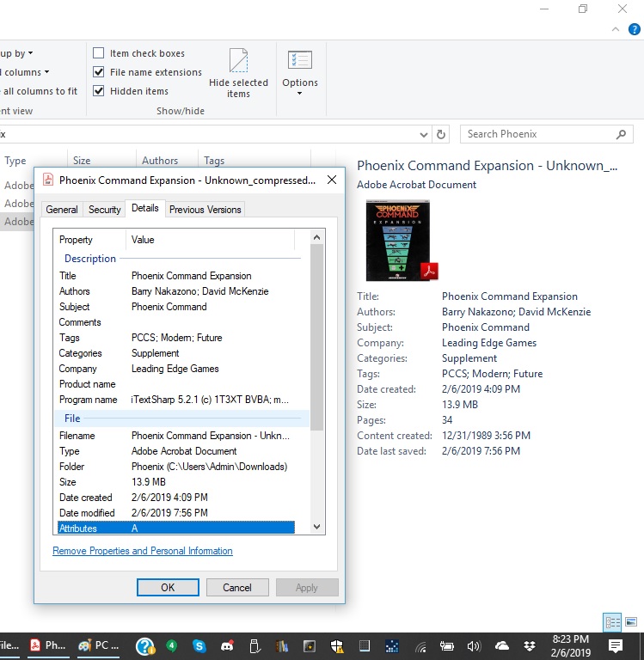Switch to the General tab
Viewport: 644px width, 660px height.
(62, 209)
